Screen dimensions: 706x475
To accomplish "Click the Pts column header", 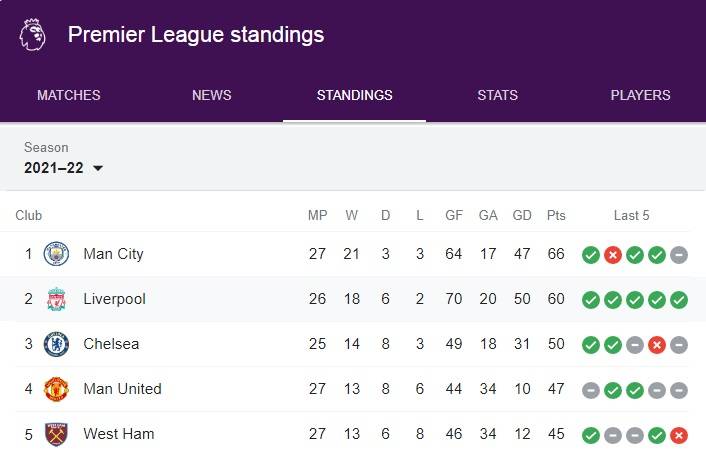I will click(556, 216).
